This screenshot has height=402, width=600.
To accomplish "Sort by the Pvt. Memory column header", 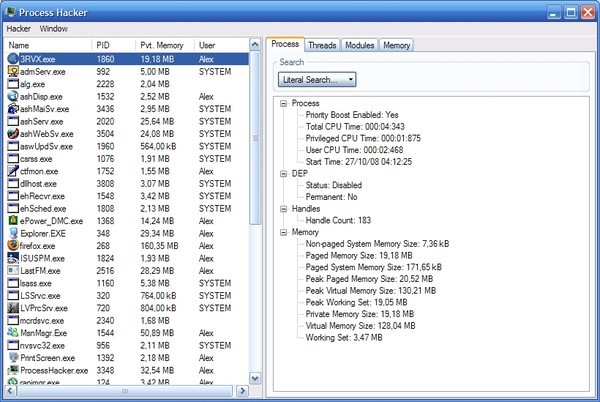I will [160, 45].
